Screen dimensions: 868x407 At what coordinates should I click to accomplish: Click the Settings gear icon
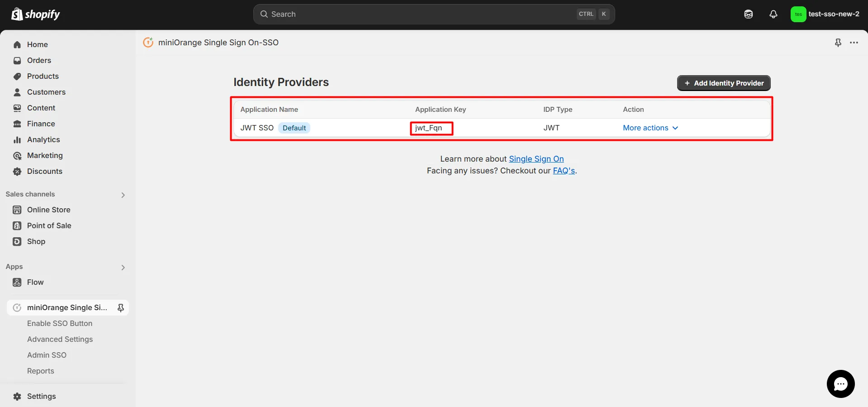click(x=17, y=396)
